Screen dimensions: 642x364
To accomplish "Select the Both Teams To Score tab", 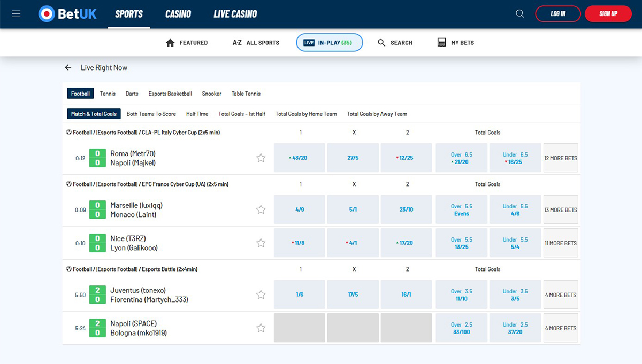I will [151, 114].
